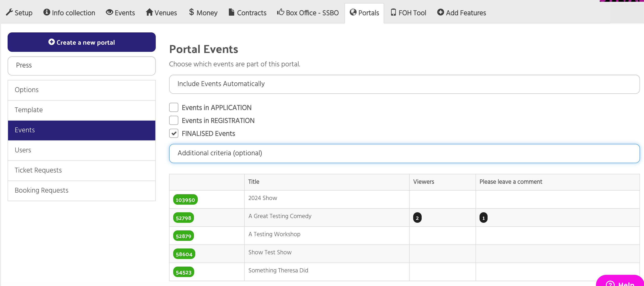Click the plus icon beside Add Features
The image size is (644, 286).
tap(440, 12)
